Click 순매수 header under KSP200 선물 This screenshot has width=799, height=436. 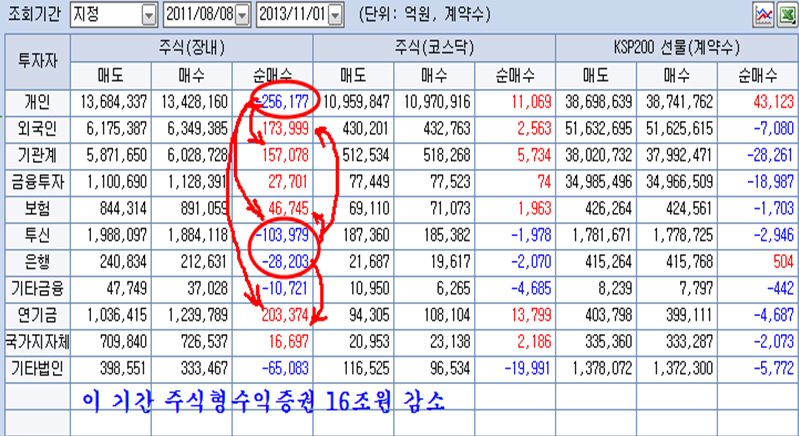coord(757,74)
